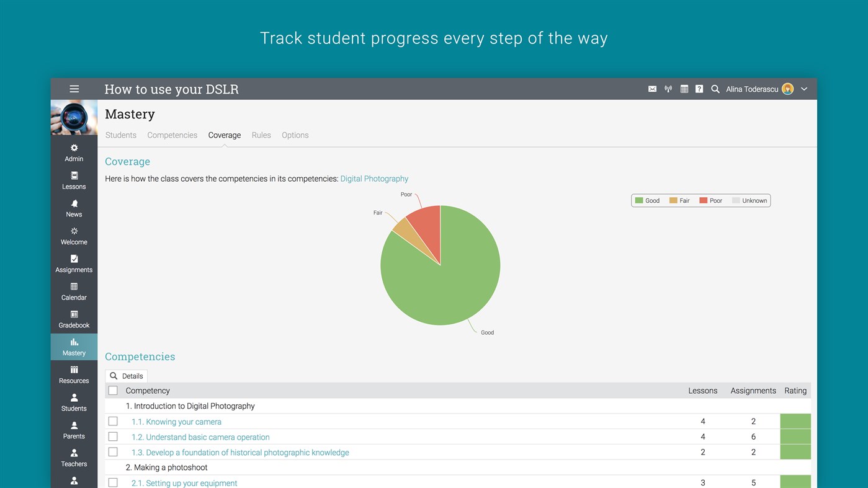Click the camera lens class thumbnail
This screenshot has height=488, width=868.
click(74, 117)
